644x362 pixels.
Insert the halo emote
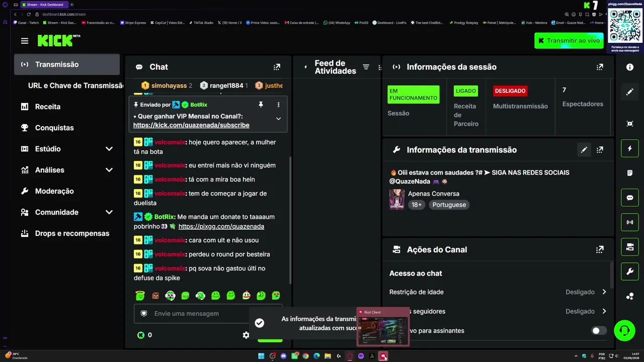point(140,296)
